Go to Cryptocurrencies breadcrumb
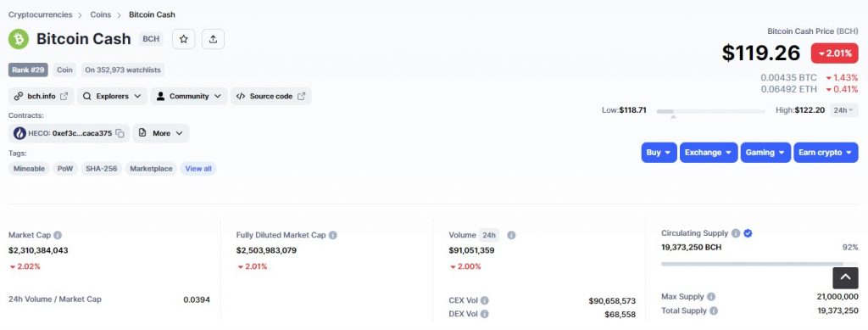868x330 pixels. (x=41, y=14)
